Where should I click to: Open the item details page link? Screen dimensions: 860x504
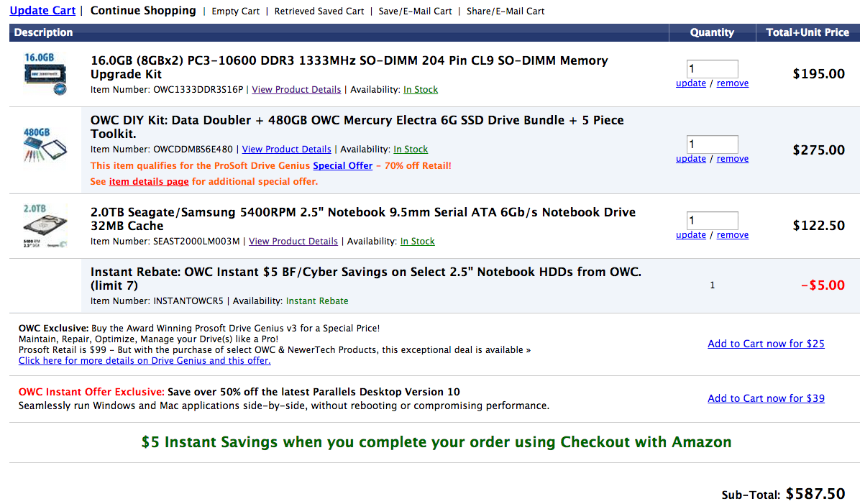[149, 181]
